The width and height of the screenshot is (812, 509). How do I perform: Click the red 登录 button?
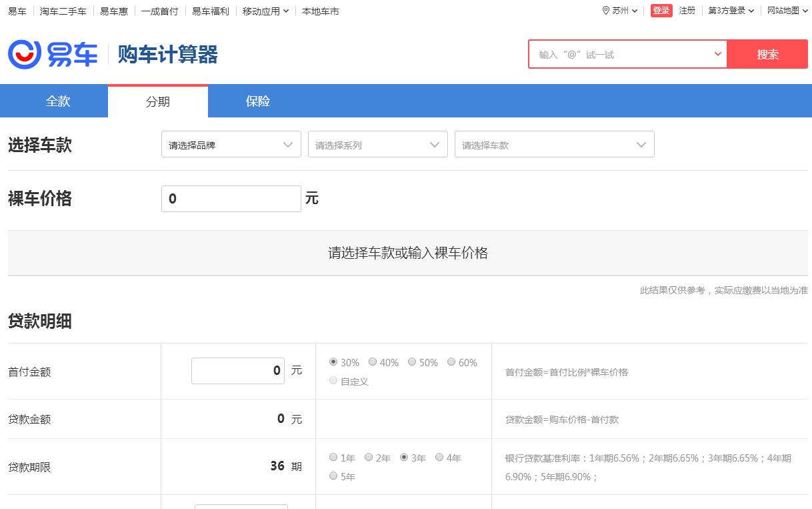661,11
